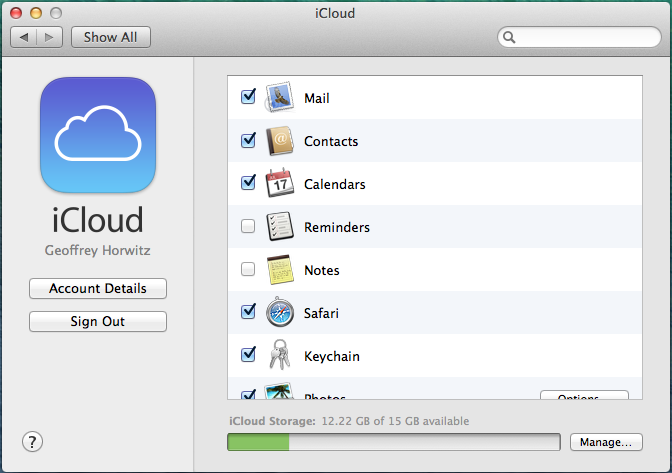The width and height of the screenshot is (672, 473).
Task: Open the Manage storage button
Action: point(606,442)
